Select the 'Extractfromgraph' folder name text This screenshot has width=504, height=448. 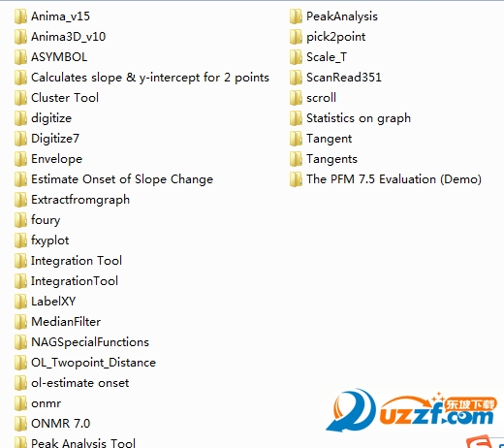point(80,200)
